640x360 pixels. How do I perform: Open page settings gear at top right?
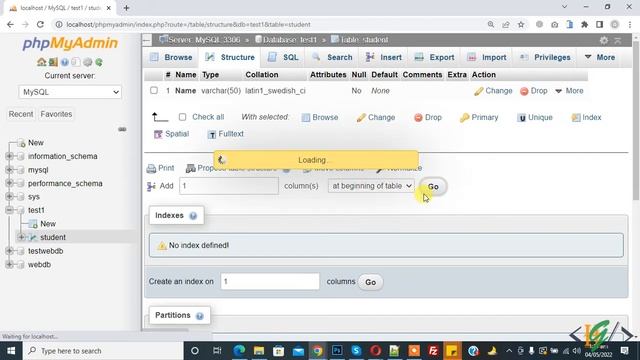pos(604,40)
